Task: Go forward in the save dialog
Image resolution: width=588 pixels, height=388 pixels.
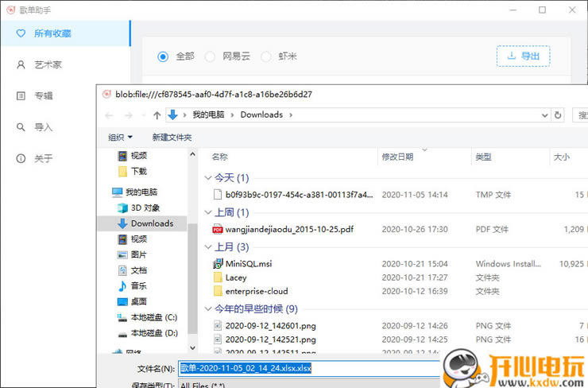Action: click(128, 115)
